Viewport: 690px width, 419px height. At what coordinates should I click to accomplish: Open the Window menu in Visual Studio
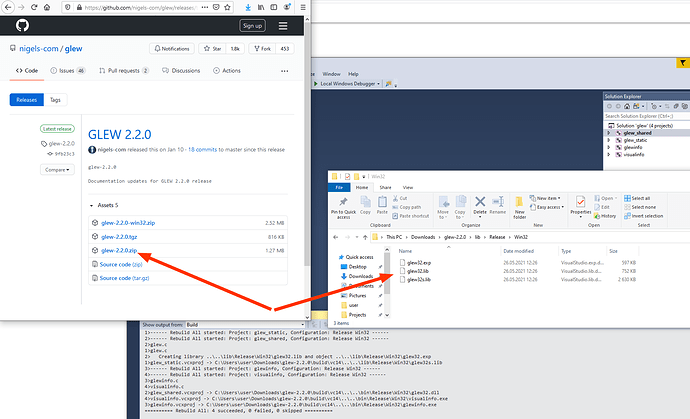(331, 74)
